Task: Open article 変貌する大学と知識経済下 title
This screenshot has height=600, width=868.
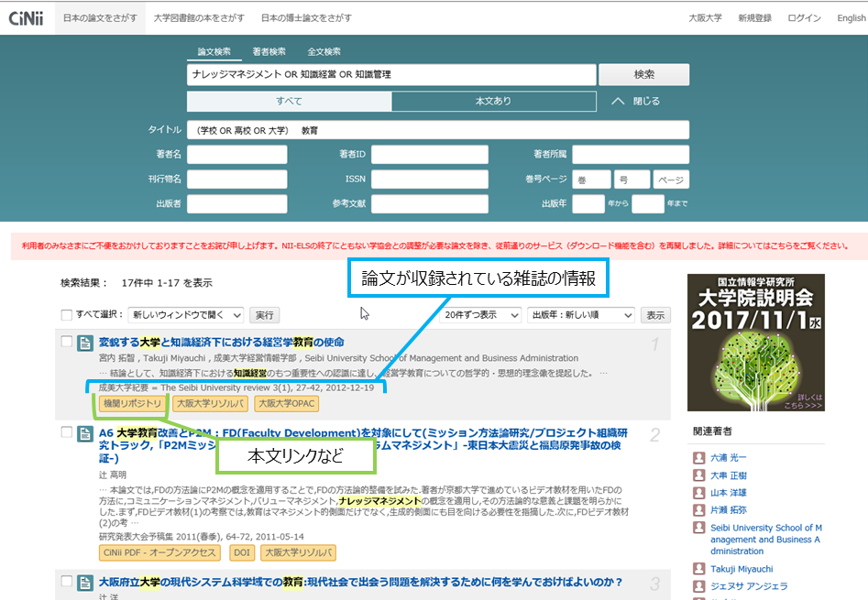Action: pyautogui.click(x=222, y=343)
